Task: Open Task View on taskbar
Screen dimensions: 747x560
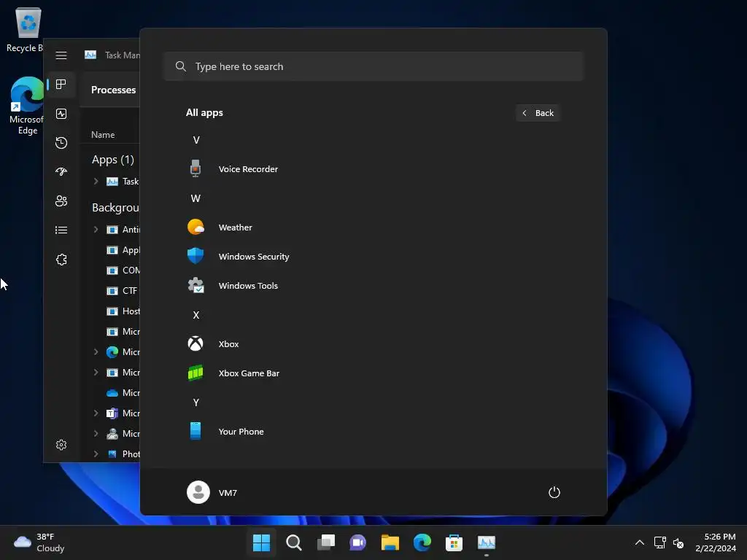Action: tap(326, 542)
